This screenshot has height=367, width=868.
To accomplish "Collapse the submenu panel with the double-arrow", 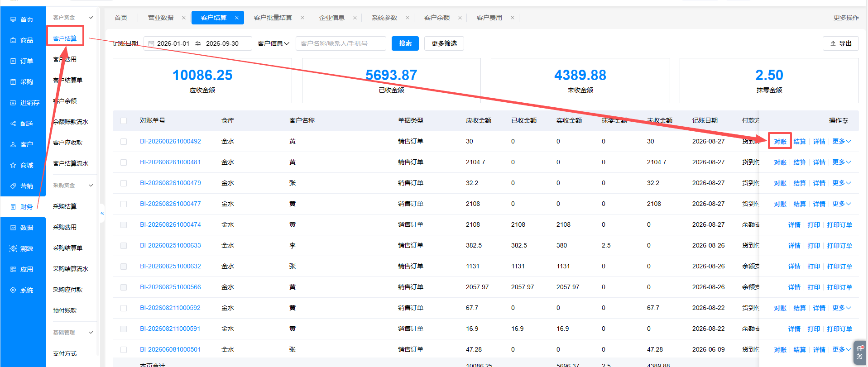I will click(x=102, y=213).
